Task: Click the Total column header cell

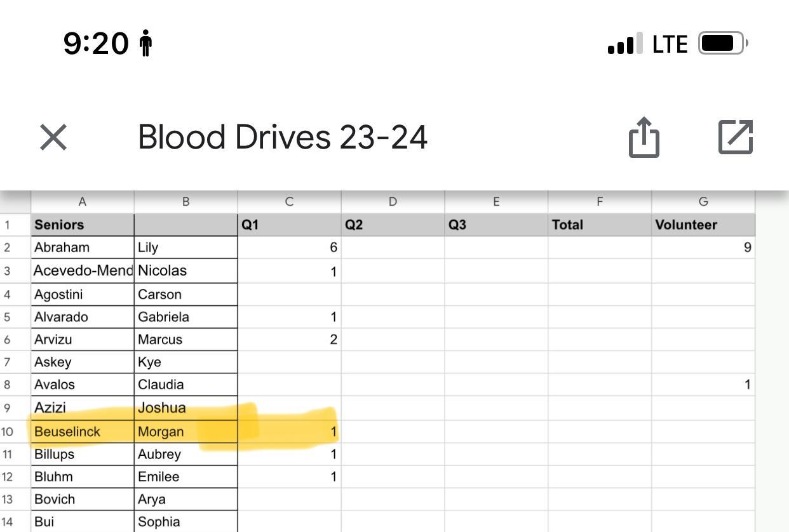Action: coord(599,225)
